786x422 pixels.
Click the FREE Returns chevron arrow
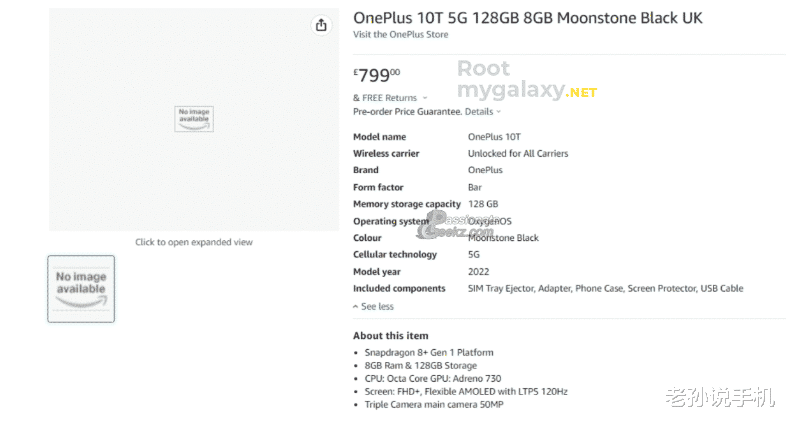(425, 98)
